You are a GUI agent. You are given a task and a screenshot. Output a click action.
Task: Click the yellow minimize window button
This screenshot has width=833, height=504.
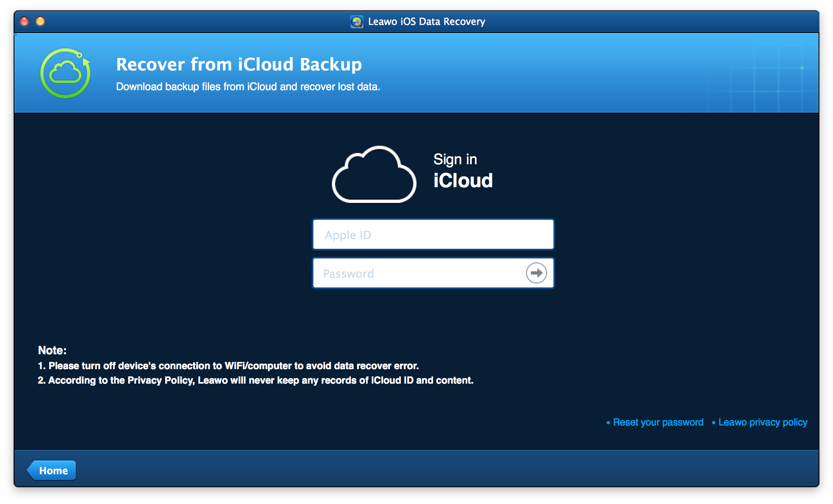coord(40,21)
